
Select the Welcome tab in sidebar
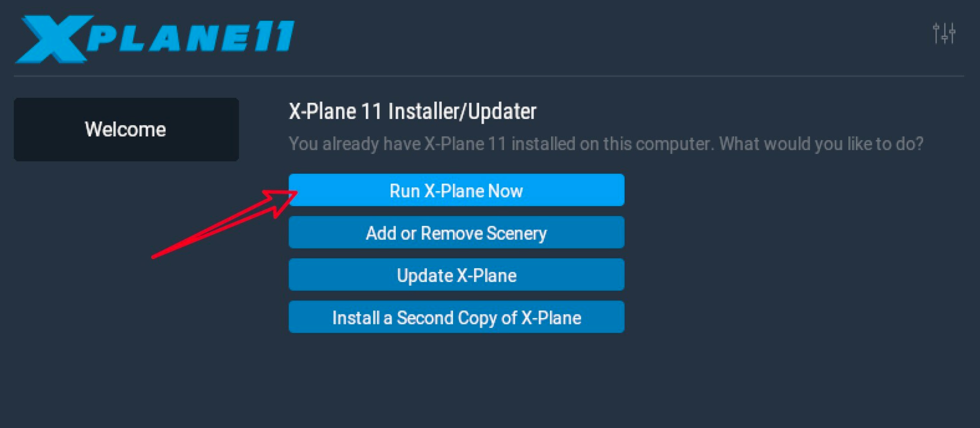[126, 130]
